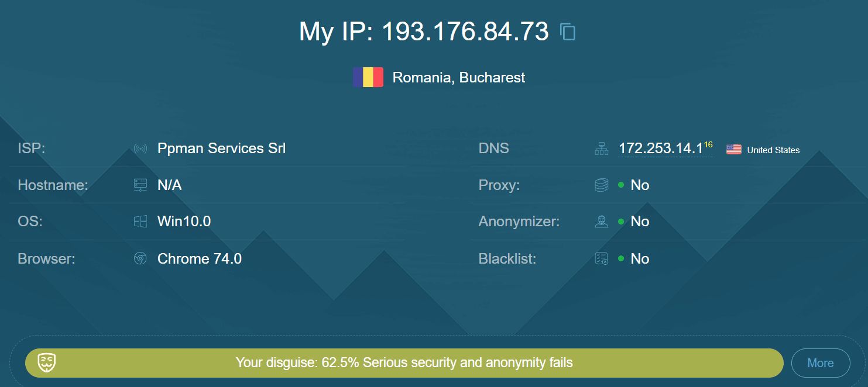
Task: Click the ISP signal icon
Action: click(x=140, y=148)
